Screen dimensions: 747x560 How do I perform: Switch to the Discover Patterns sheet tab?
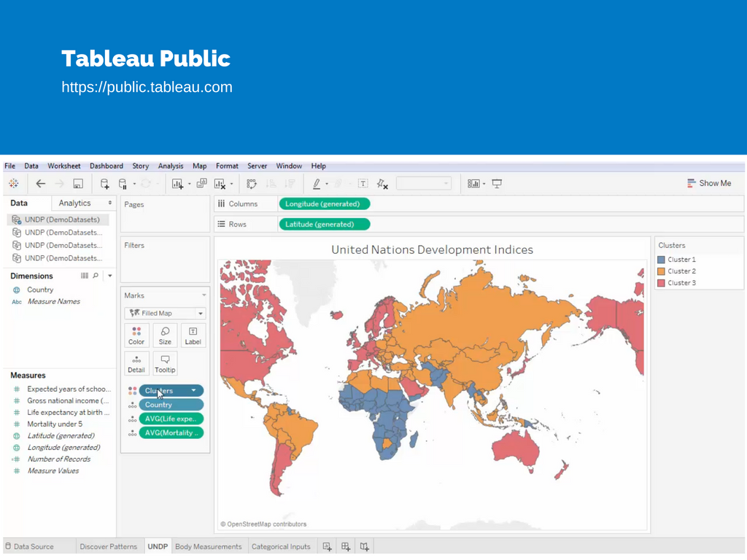tap(108, 547)
